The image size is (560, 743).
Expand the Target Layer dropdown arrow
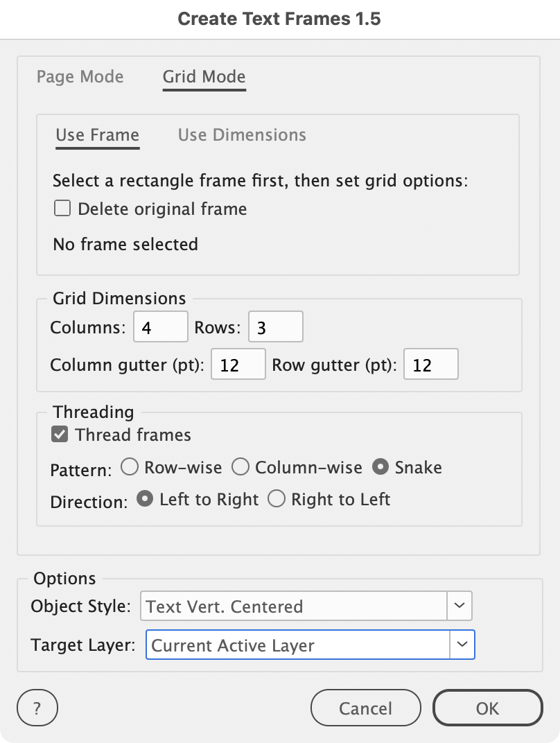click(462, 645)
